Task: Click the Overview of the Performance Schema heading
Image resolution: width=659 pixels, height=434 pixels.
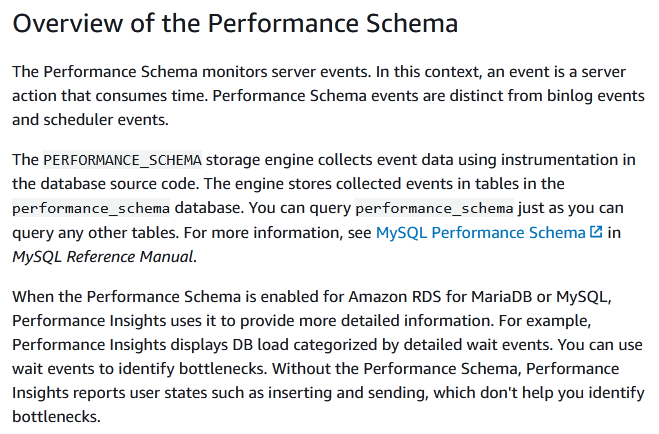Action: click(x=235, y=23)
